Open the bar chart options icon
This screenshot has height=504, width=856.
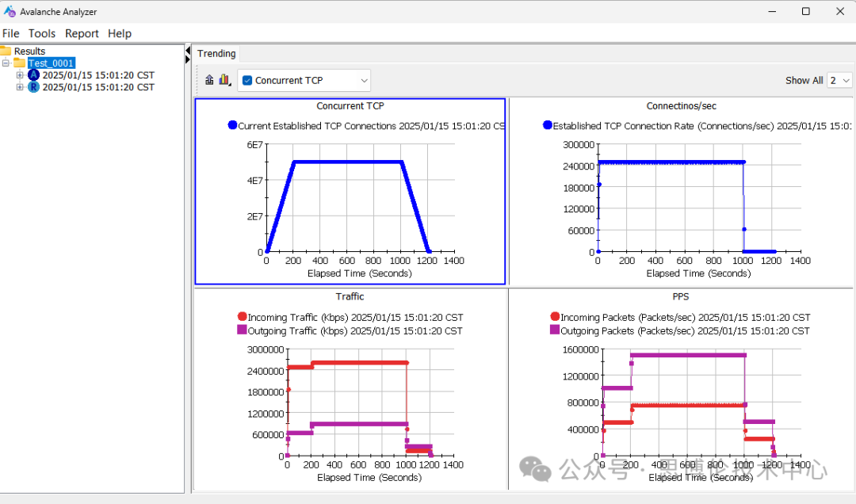click(x=224, y=80)
